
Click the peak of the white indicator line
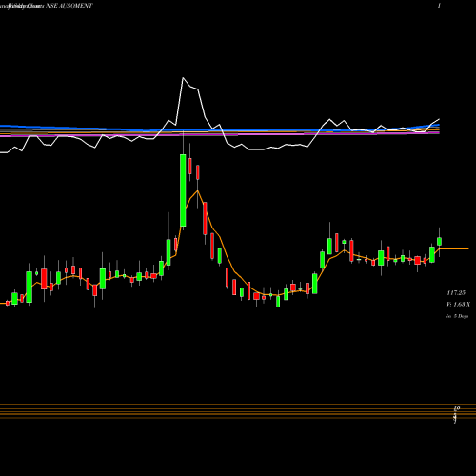183,78
